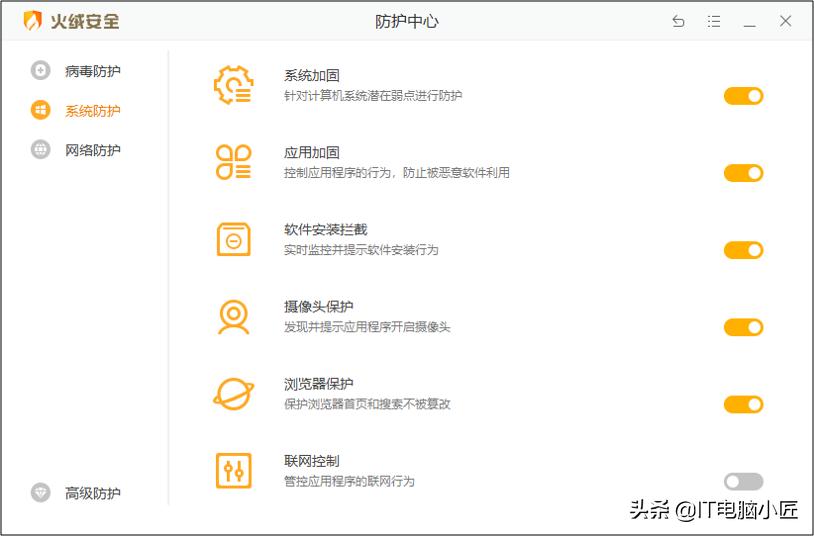
Task: Open the title bar list menu
Action: coord(714,21)
